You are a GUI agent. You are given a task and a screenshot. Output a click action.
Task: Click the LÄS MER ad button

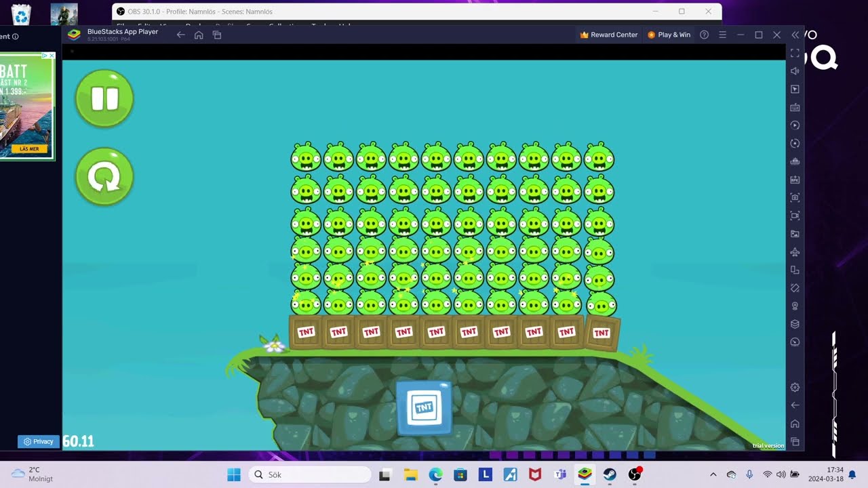29,148
